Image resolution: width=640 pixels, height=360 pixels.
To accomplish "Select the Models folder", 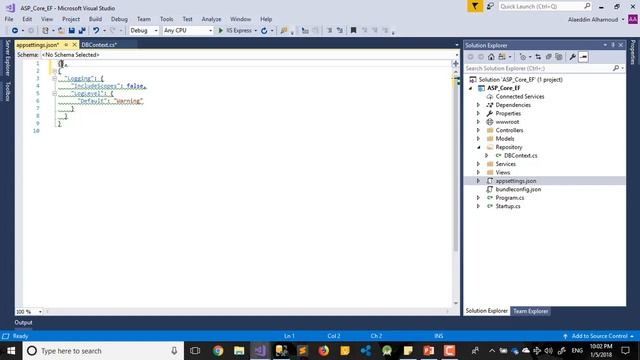I will pos(505,139).
